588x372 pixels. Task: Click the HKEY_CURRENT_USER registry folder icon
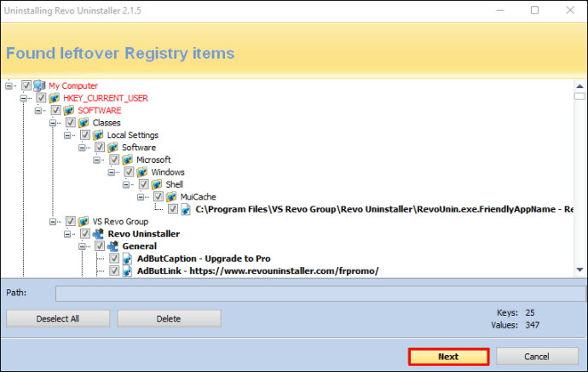point(54,98)
